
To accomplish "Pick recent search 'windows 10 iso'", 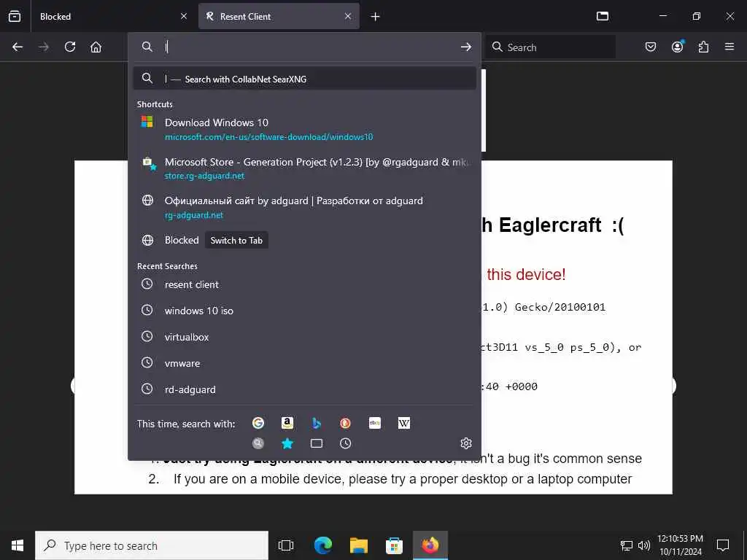I will (304, 311).
